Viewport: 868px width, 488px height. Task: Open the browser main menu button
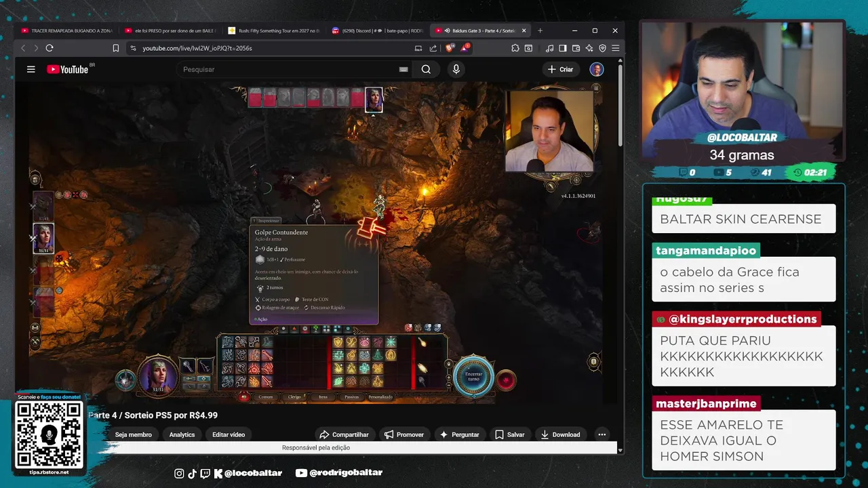coord(615,48)
